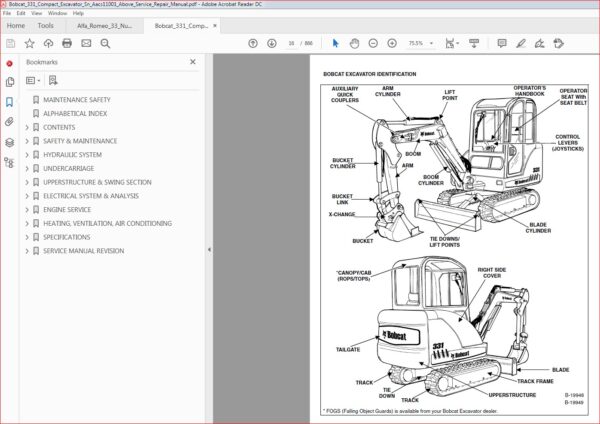The width and height of the screenshot is (600, 424).
Task: Click the read mode keyboard icon
Action: 474,43
